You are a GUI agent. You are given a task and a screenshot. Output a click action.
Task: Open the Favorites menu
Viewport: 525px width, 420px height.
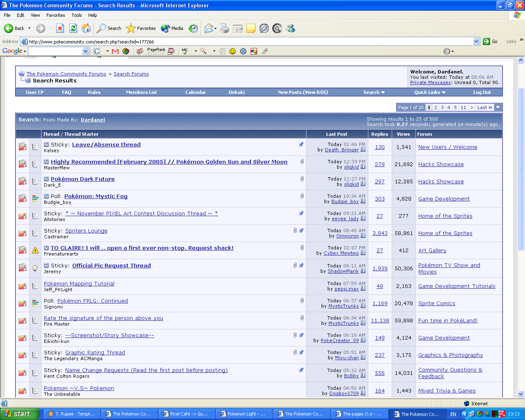click(56, 15)
